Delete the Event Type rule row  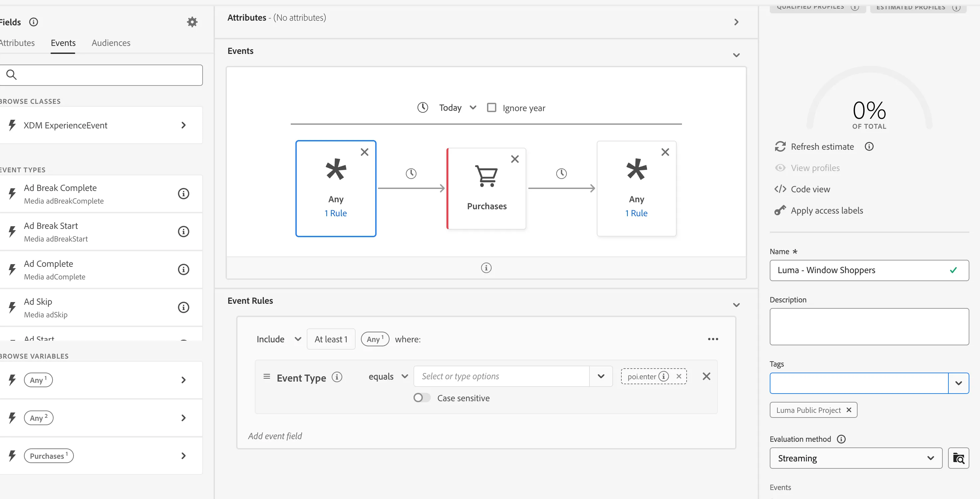click(x=706, y=376)
